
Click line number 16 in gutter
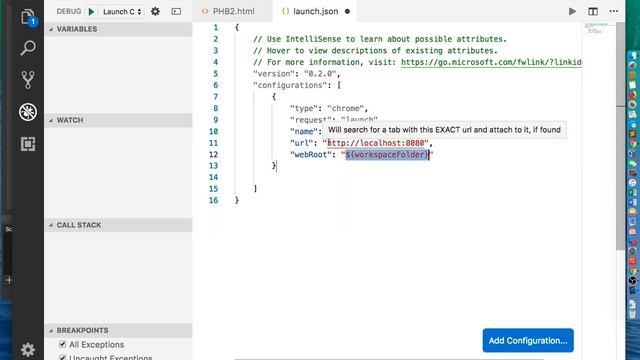coord(213,200)
